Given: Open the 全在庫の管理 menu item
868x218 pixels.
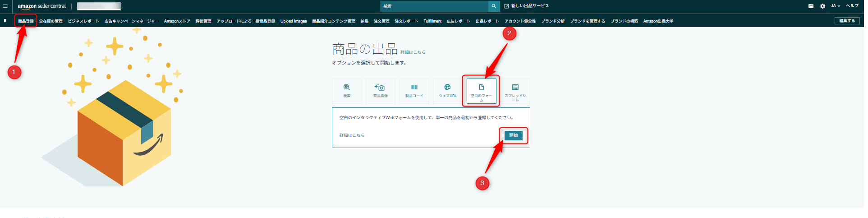Looking at the screenshot, I should coord(51,21).
